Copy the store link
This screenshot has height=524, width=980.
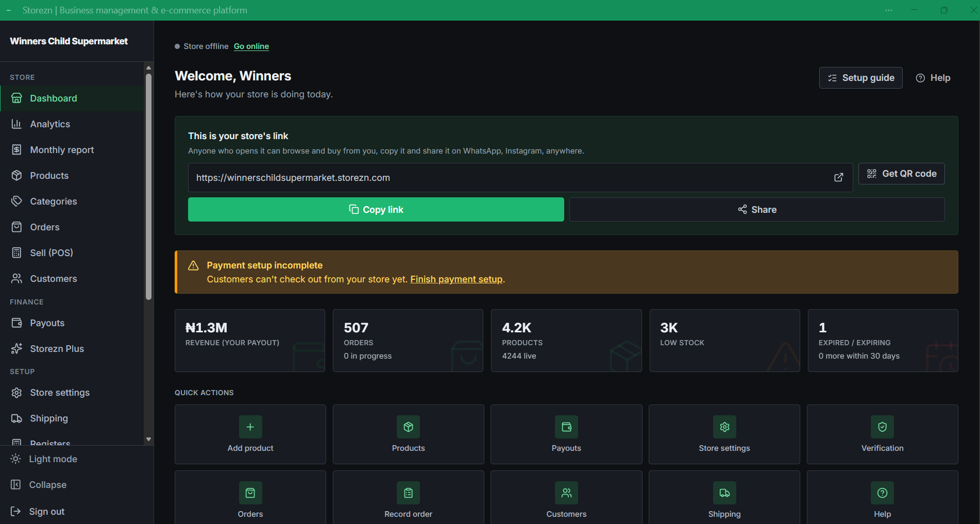coord(376,210)
